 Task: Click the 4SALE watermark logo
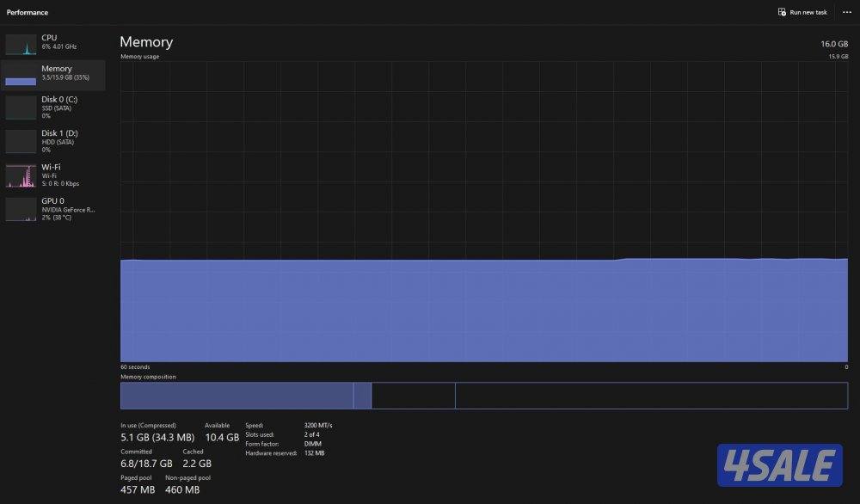coord(779,465)
